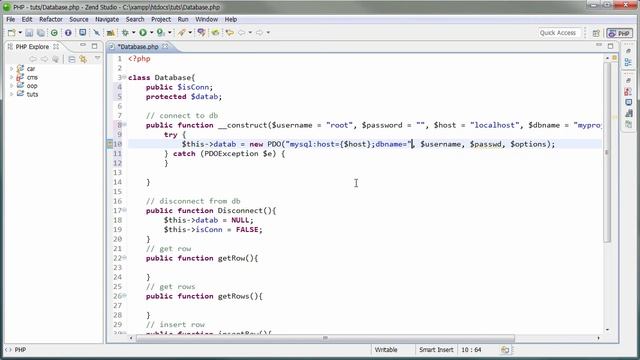The width and height of the screenshot is (640, 360).
Task: Click Writable status bar entry
Action: (x=386, y=350)
